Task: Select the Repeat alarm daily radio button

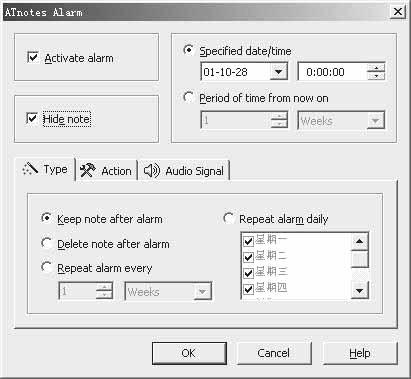Action: (x=228, y=219)
